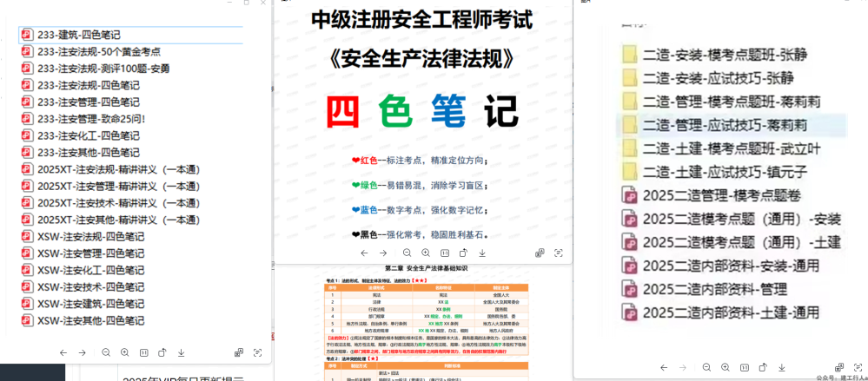The height and width of the screenshot is (381, 868).
Task: Select file XSW-注安其他-四色笔记
Action: coord(83,321)
